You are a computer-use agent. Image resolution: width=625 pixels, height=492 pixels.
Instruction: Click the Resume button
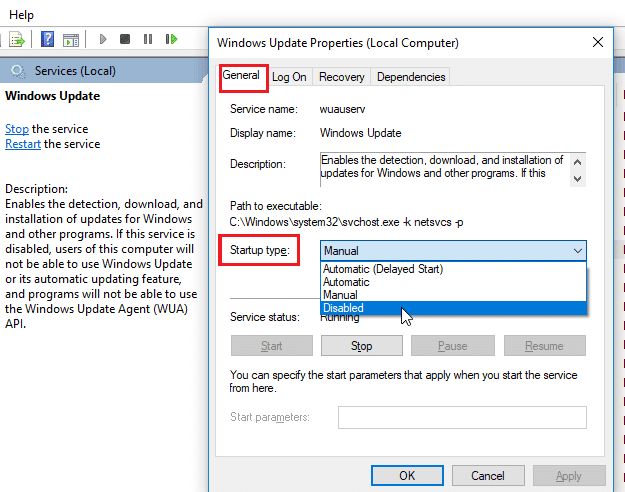tap(544, 346)
